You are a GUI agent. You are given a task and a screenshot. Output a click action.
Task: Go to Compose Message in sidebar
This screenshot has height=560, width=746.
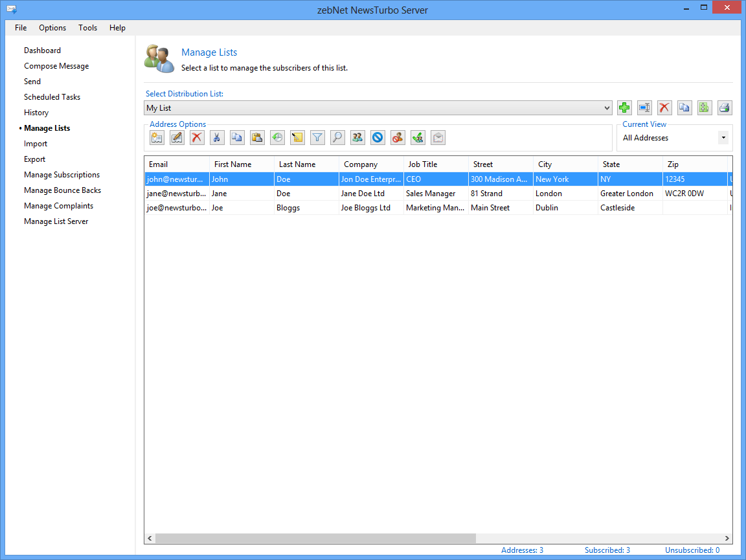(x=56, y=66)
